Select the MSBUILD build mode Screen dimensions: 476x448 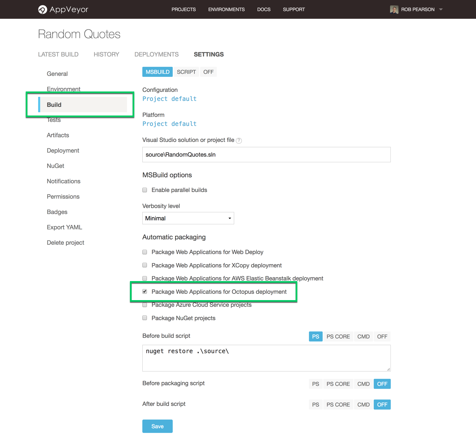pos(157,71)
